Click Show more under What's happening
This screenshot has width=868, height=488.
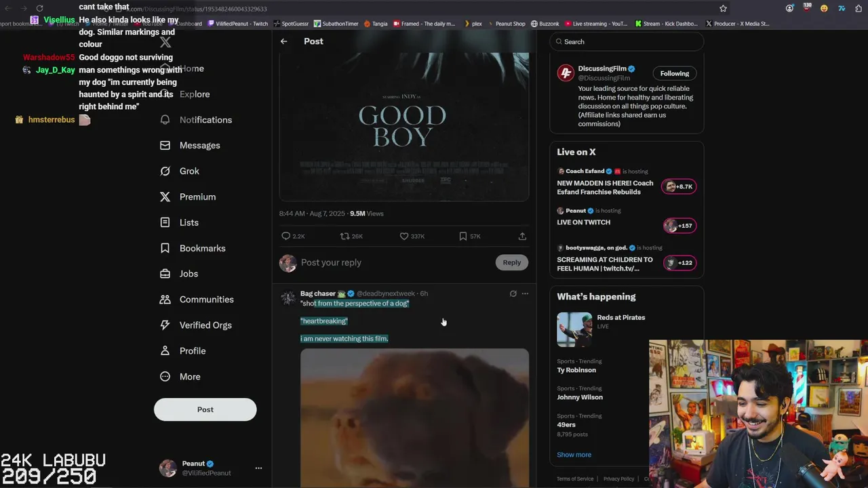(574, 455)
